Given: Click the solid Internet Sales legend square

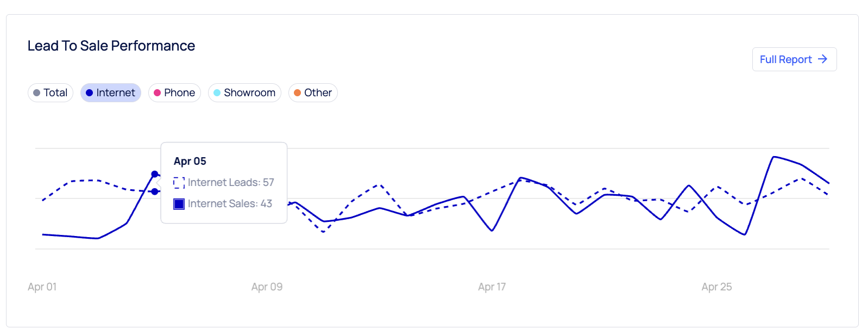Looking at the screenshot, I should (179, 203).
